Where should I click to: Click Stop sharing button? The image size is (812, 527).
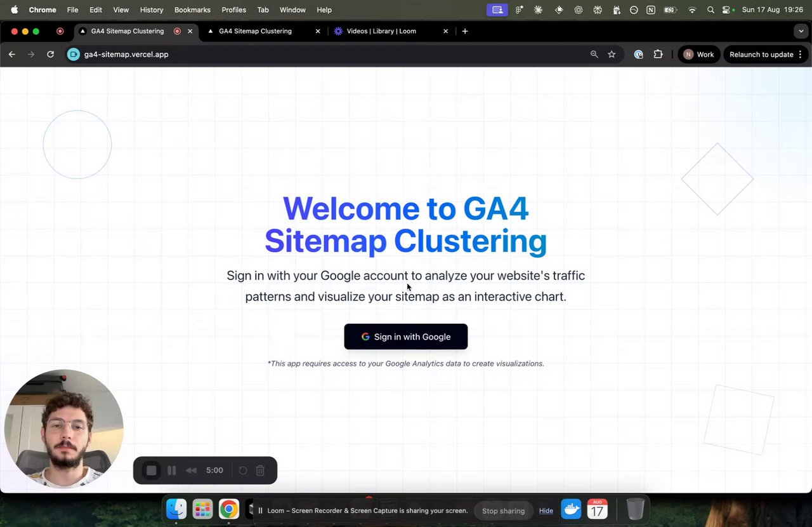click(x=503, y=510)
